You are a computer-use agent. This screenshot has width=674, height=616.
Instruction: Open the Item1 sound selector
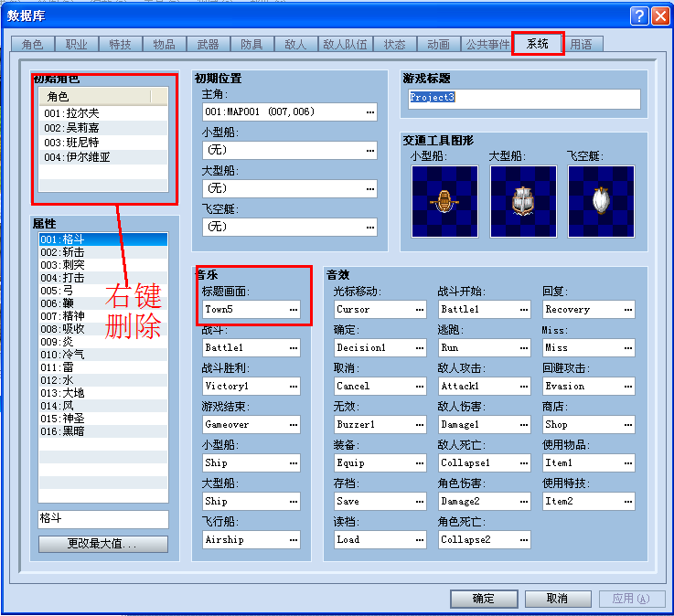pyautogui.click(x=589, y=462)
